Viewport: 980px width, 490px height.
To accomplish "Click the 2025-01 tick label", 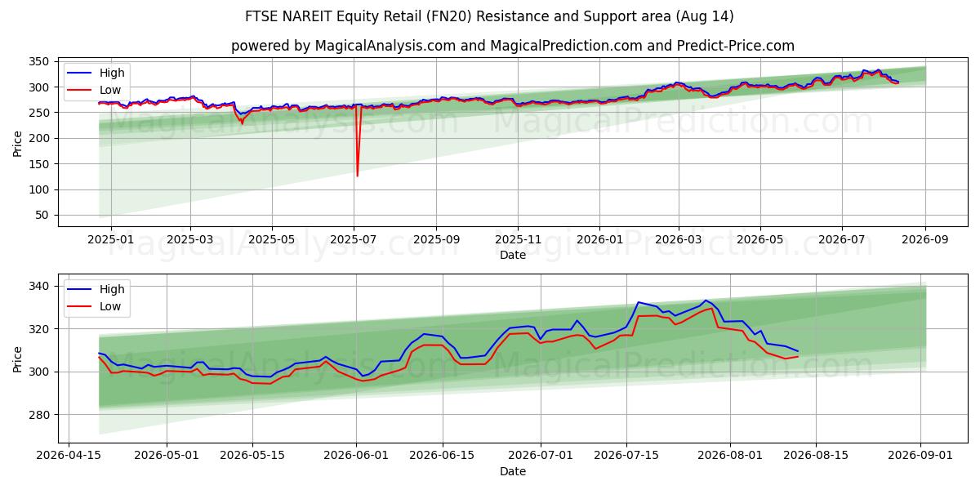I will tap(109, 240).
